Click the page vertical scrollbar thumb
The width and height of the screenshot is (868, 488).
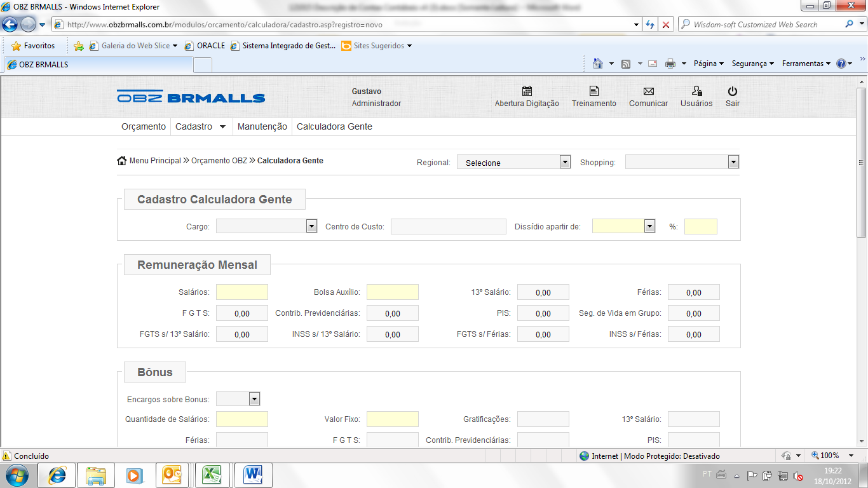[862, 162]
